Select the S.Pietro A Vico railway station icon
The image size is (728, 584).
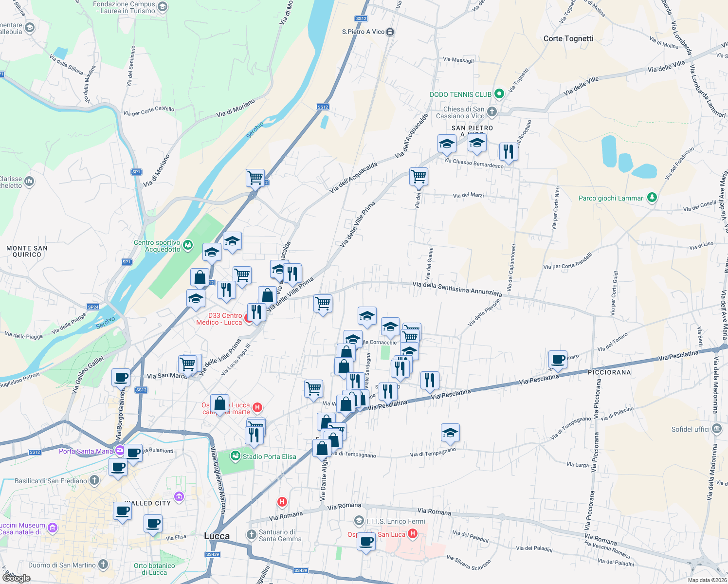coord(389,32)
